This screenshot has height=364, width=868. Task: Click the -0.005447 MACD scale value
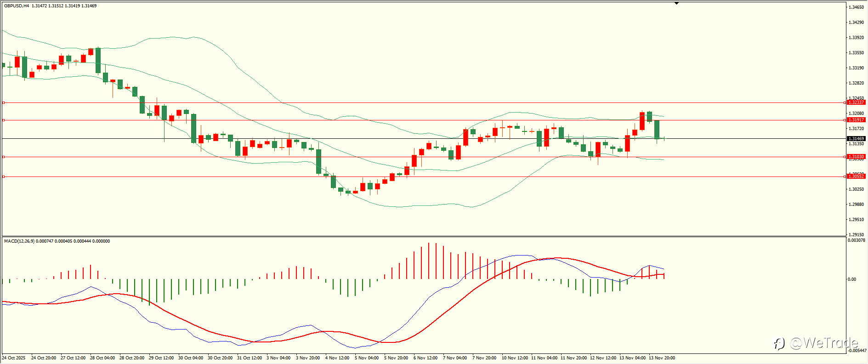coord(857,351)
